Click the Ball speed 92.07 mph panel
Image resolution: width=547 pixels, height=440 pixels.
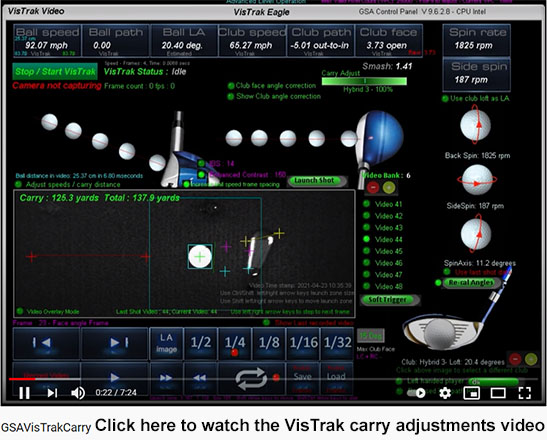click(x=47, y=40)
